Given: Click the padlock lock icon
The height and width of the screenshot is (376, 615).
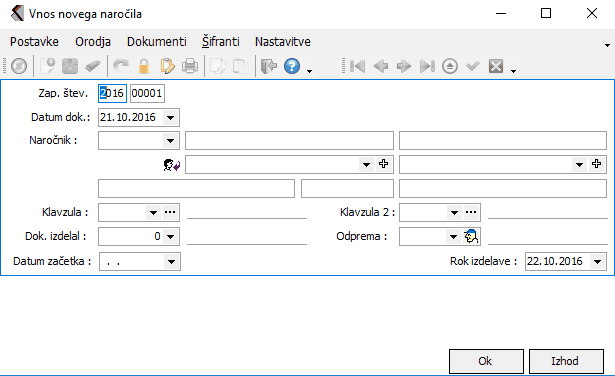Looking at the screenshot, I should (144, 66).
